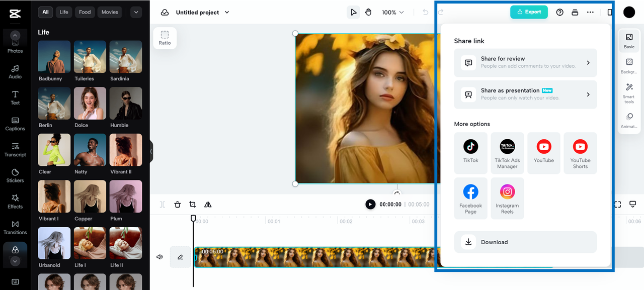Share to TikTok Ads Manager

pos(507,153)
